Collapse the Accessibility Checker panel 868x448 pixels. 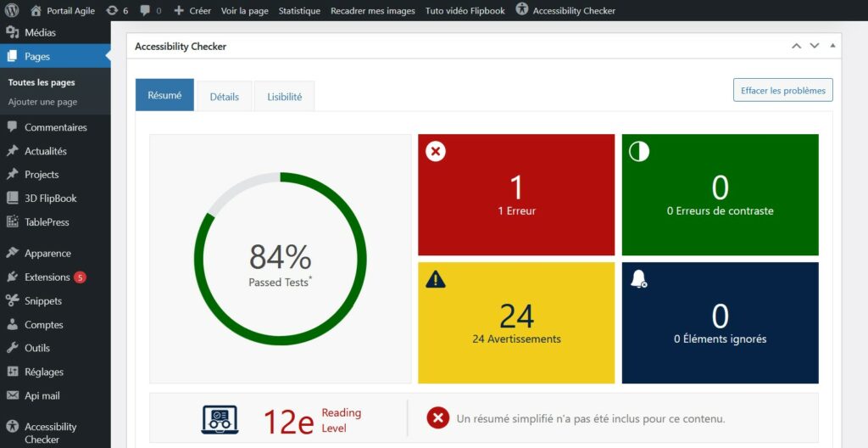(832, 46)
